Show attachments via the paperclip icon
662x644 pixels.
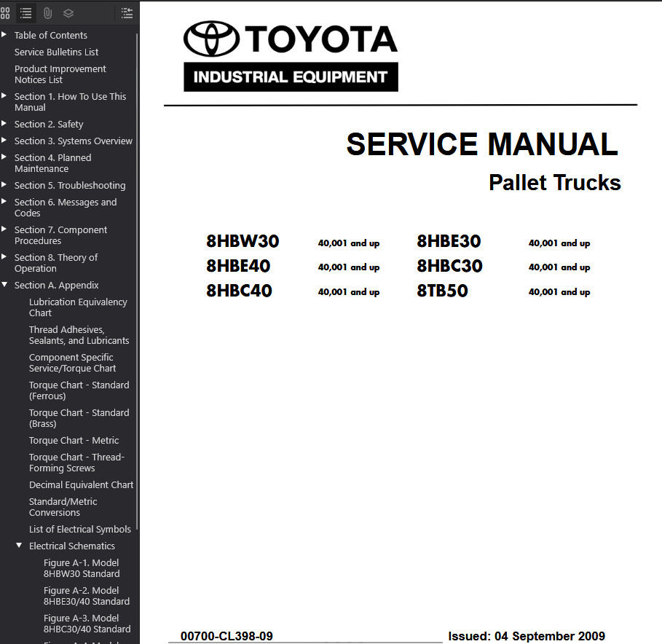[x=48, y=14]
